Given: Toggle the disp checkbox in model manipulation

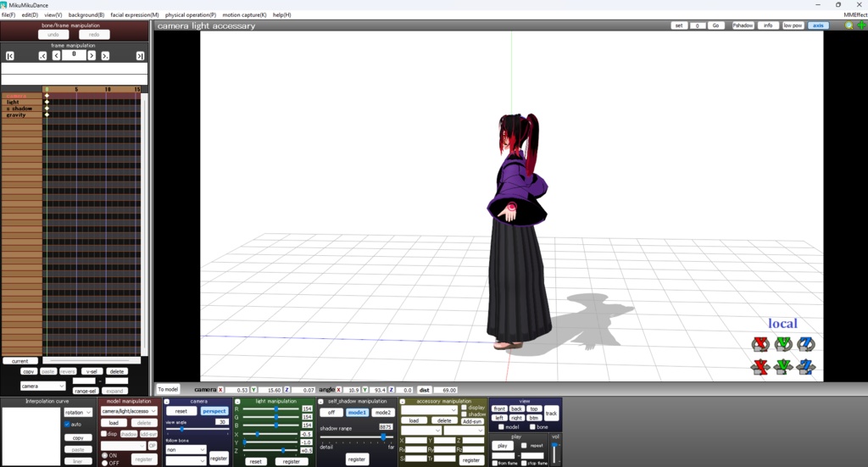Looking at the screenshot, I should click(103, 434).
